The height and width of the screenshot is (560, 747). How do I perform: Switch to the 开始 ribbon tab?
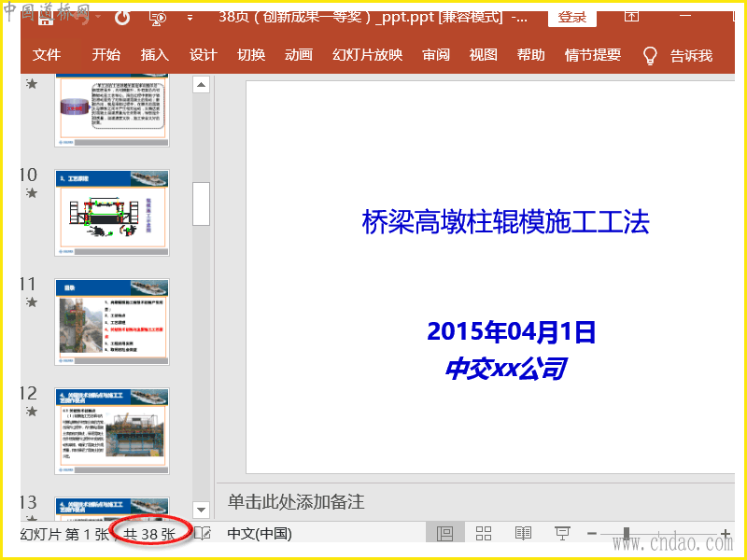106,55
